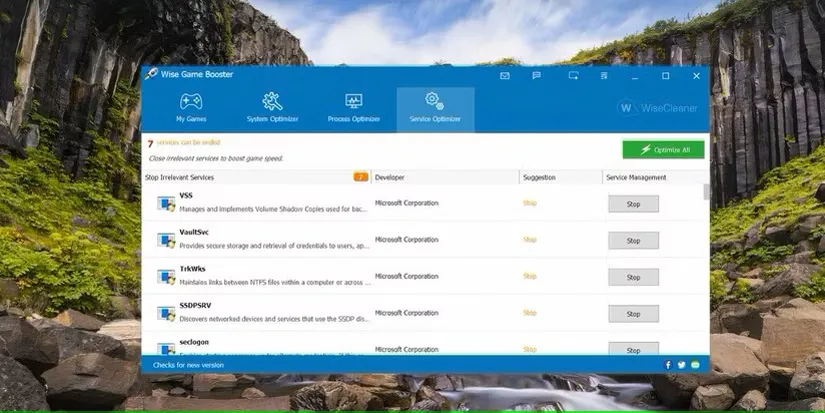Click 'Close irrelevant services to boost game speed' text
Screen dimensions: 825x413
(x=216, y=158)
